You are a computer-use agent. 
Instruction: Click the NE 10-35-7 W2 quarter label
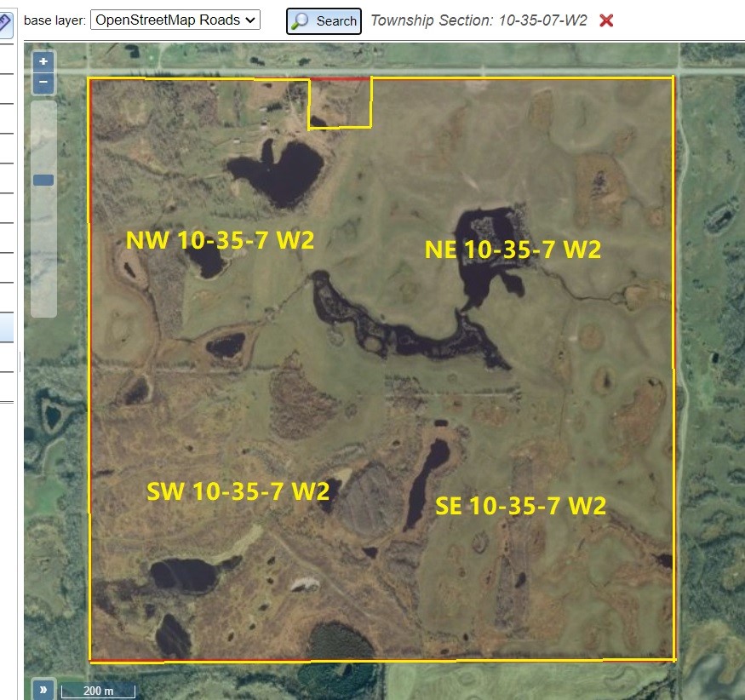point(513,250)
